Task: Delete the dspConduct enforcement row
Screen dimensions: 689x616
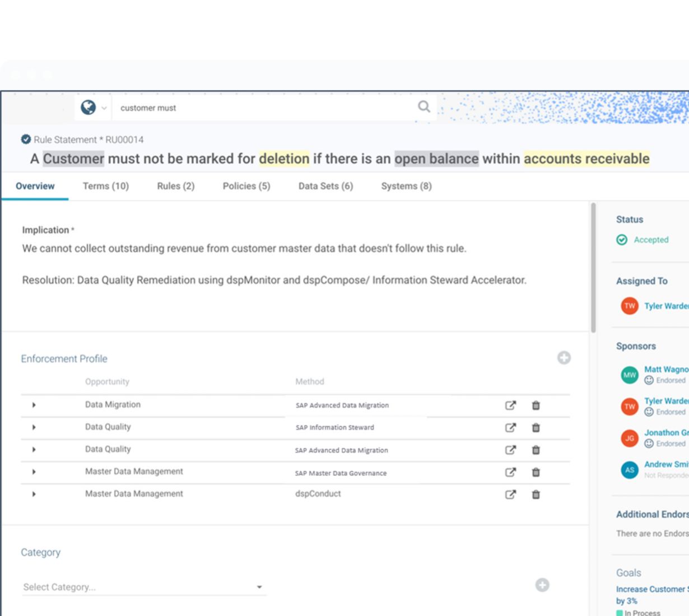Action: [x=536, y=494]
